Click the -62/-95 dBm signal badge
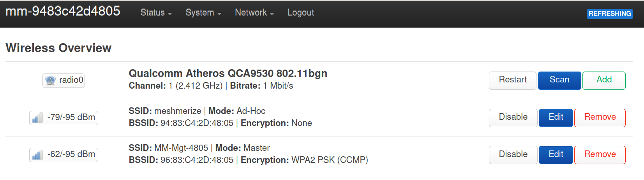 (64, 155)
